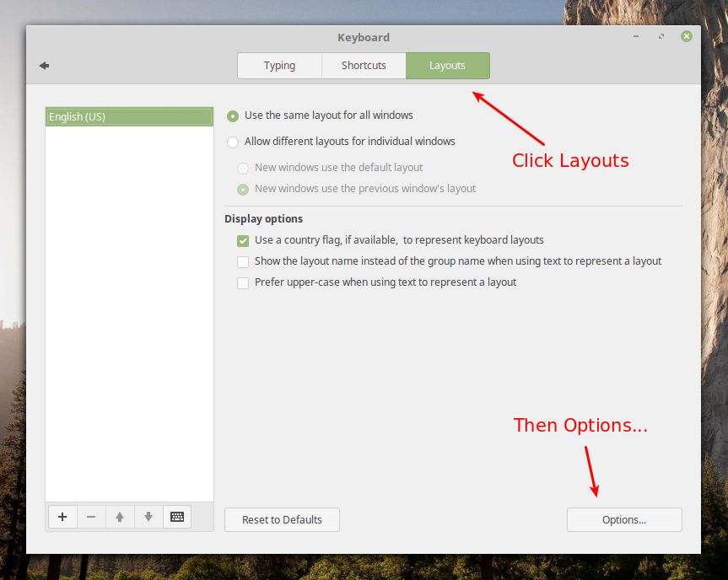Close the Keyboard settings window
The height and width of the screenshot is (580, 728).
point(687,36)
